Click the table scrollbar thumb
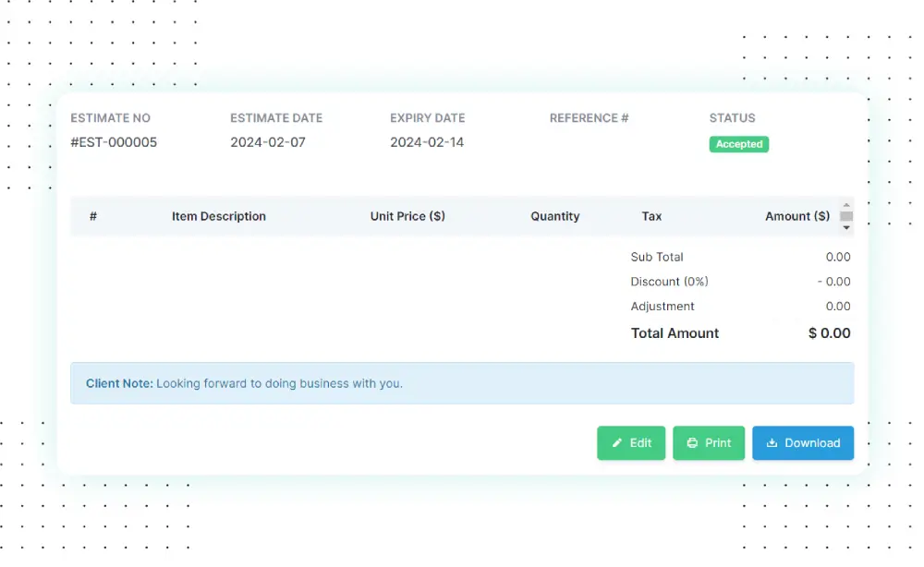This screenshot has width=924, height=567. click(x=846, y=217)
